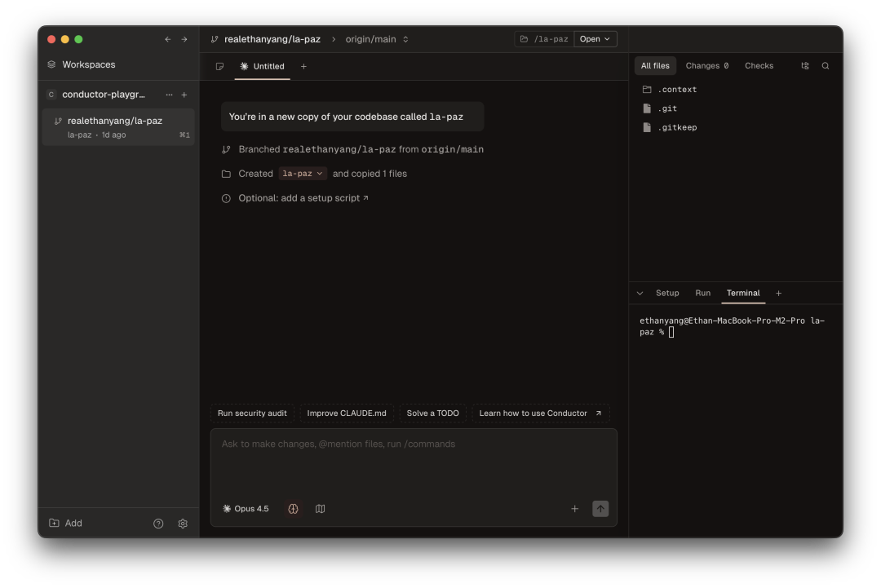Collapse the bottom terminal panel chevron

640,293
